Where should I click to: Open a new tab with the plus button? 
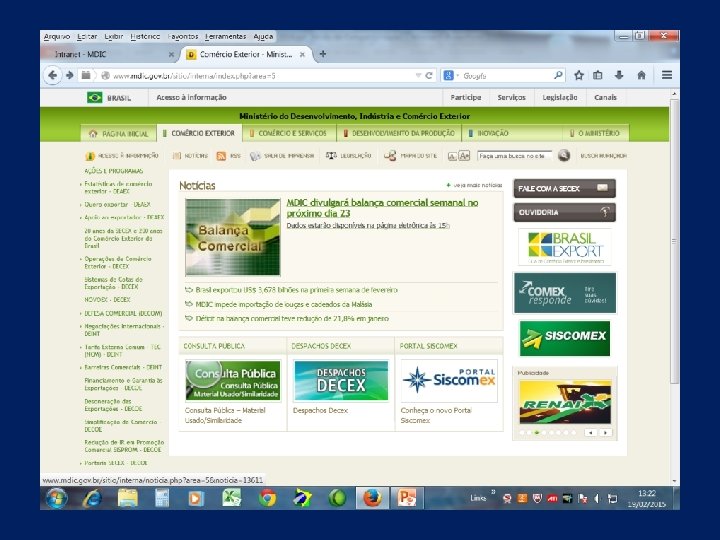pos(323,54)
